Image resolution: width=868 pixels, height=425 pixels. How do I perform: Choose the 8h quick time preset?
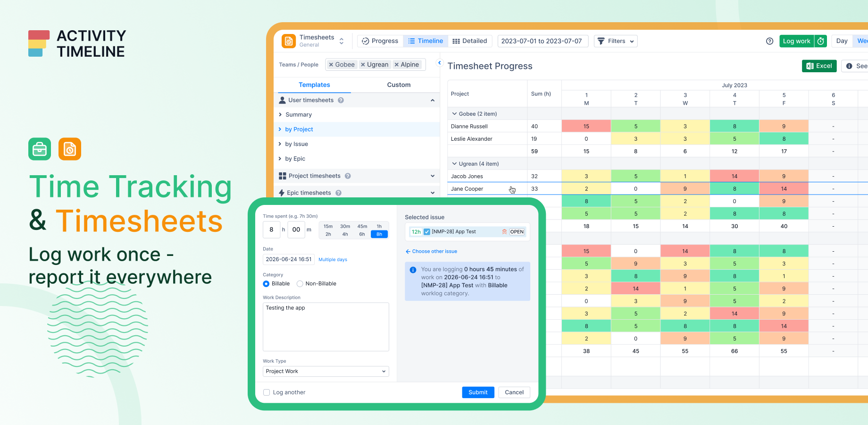pos(379,234)
